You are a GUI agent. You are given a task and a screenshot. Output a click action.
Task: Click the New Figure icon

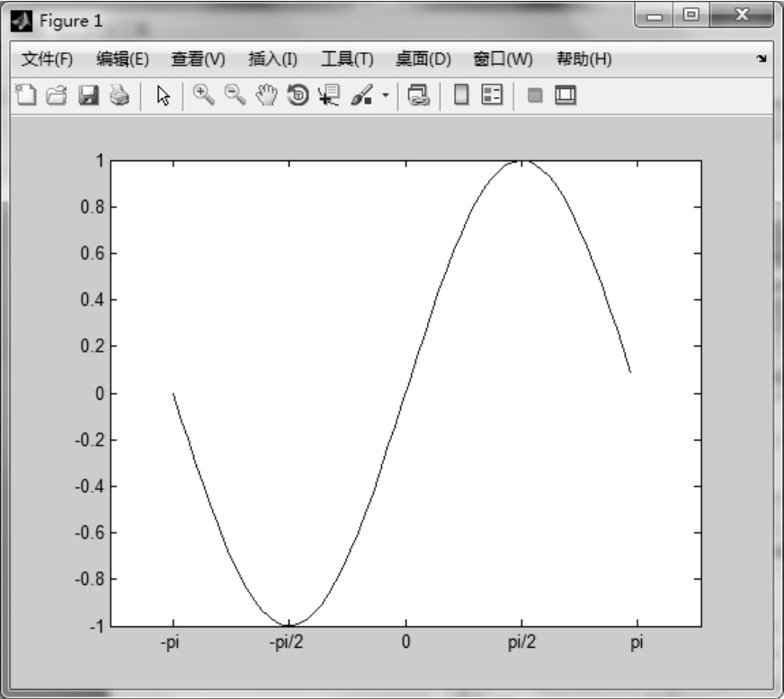pyautogui.click(x=27, y=95)
